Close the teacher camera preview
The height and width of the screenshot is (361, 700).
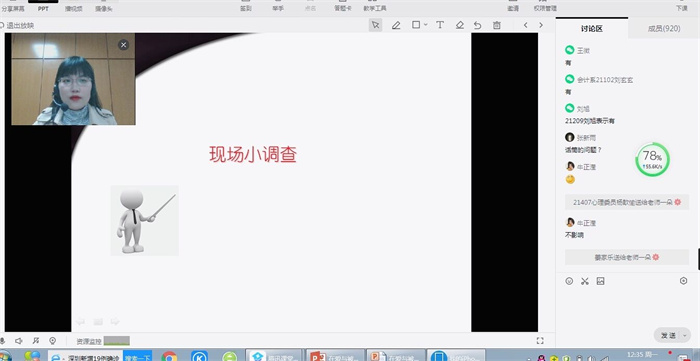tap(124, 45)
